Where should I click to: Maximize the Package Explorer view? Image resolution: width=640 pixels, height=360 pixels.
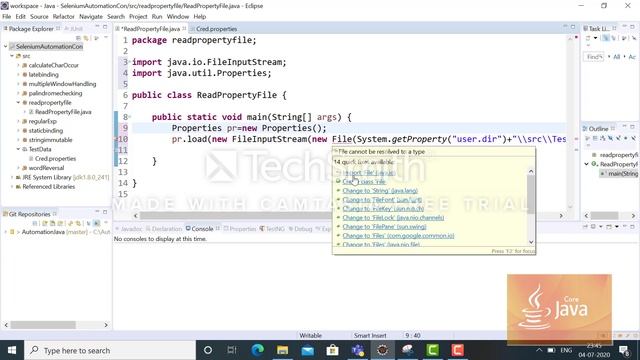pos(105,27)
